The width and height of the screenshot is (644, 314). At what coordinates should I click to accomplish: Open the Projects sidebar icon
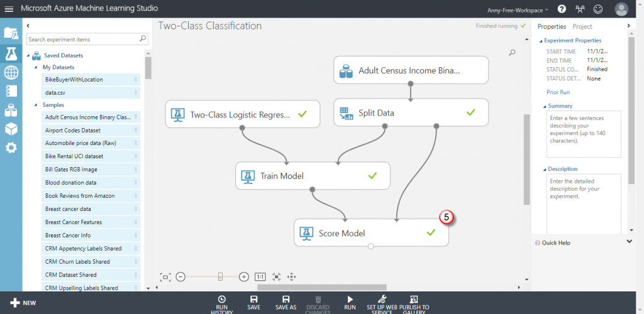point(11,33)
